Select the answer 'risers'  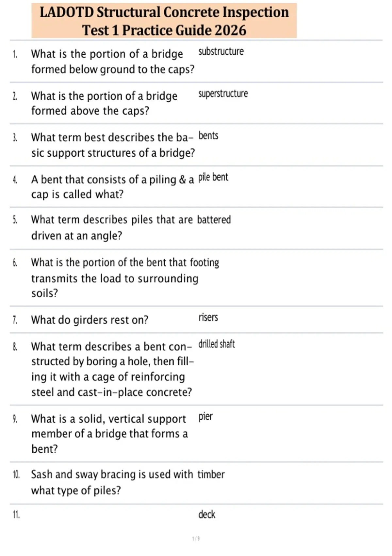(x=208, y=317)
